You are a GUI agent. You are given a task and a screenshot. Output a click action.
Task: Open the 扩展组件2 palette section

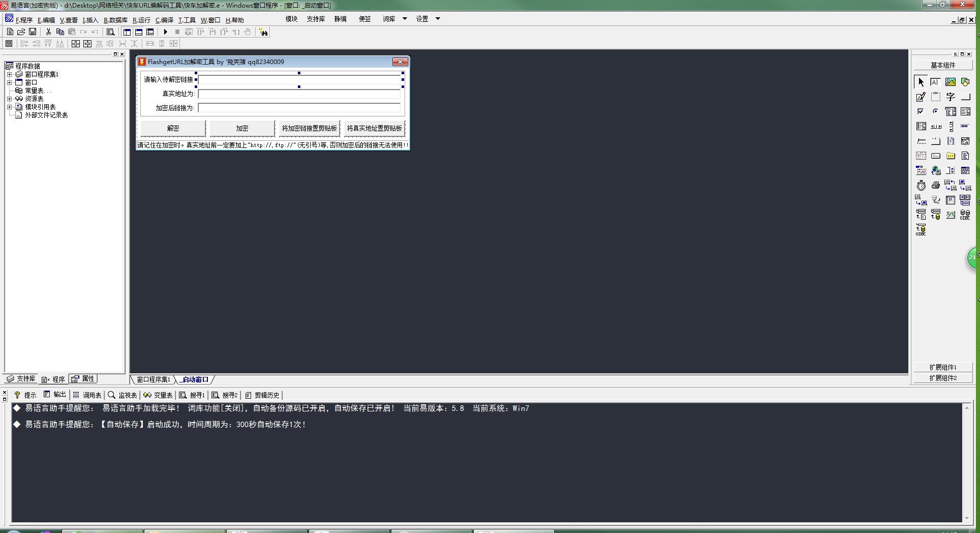(x=943, y=378)
